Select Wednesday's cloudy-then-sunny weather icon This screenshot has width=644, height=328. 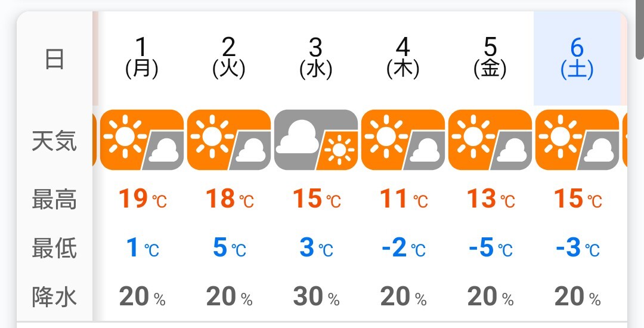pos(316,140)
